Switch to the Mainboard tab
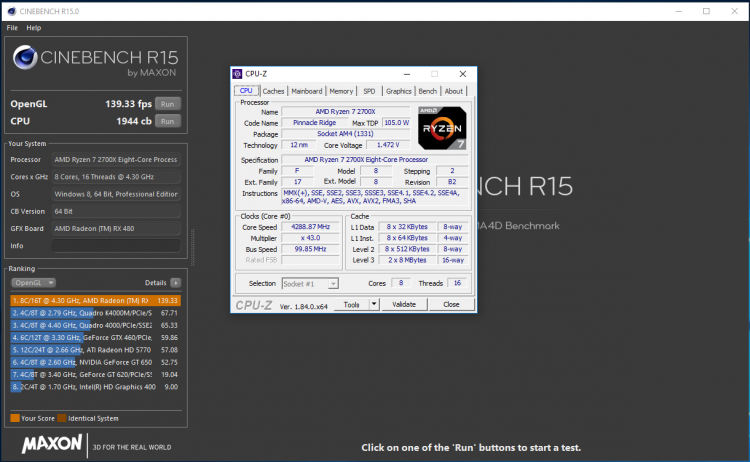Screen dimensions: 750x462 click(x=307, y=91)
